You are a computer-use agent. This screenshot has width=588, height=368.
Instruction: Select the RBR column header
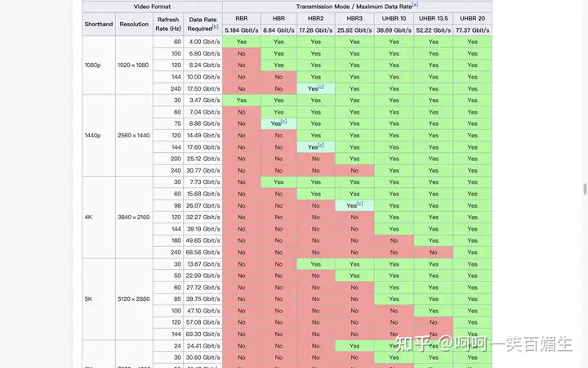pos(241,18)
